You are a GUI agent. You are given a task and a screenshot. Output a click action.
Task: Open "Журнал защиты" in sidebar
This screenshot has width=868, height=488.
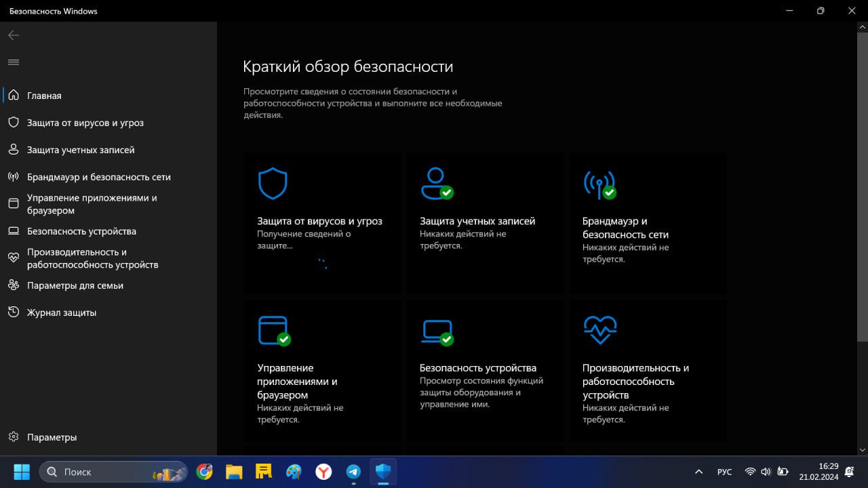click(x=62, y=312)
